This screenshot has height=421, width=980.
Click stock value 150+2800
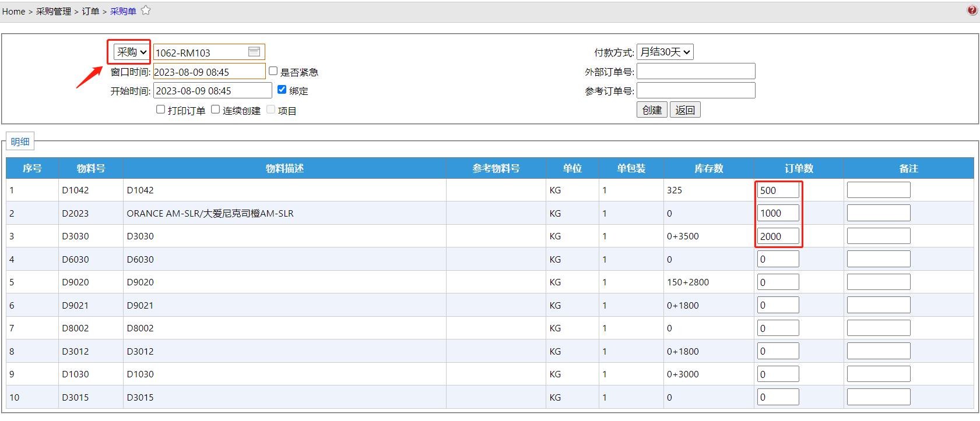click(x=688, y=282)
